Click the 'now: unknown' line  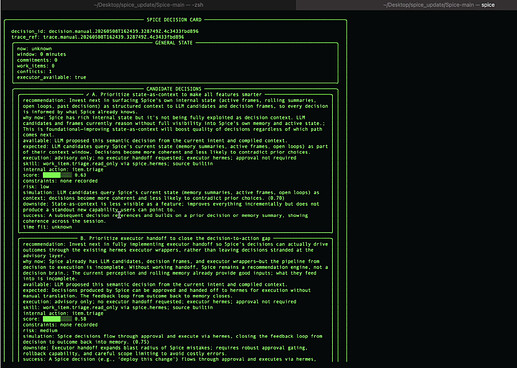point(34,49)
